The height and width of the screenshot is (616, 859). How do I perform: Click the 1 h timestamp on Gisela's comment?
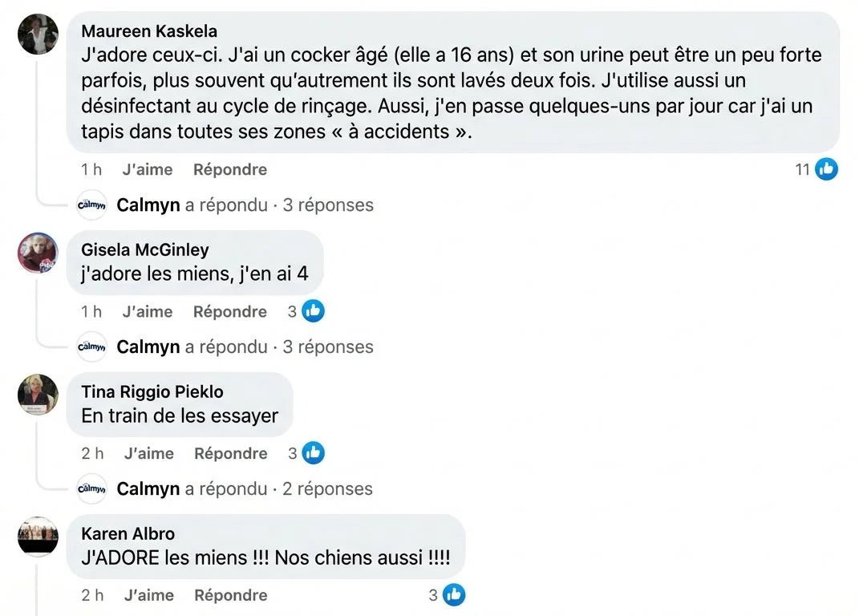pos(91,311)
